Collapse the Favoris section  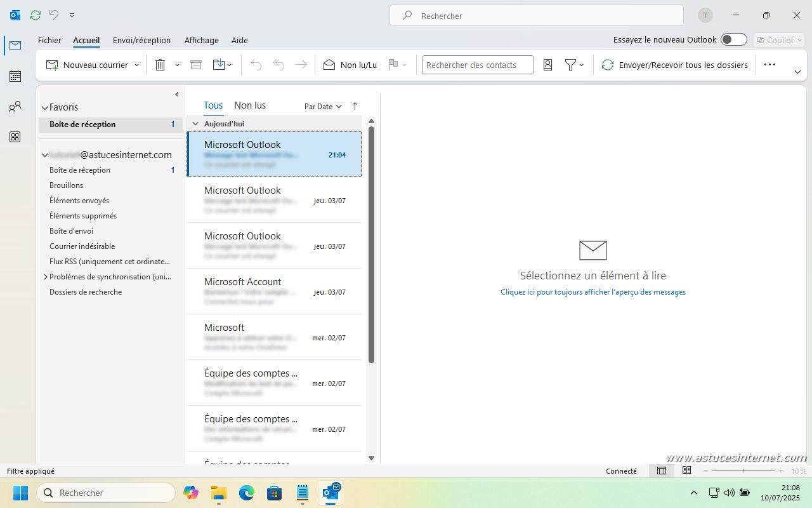point(45,108)
